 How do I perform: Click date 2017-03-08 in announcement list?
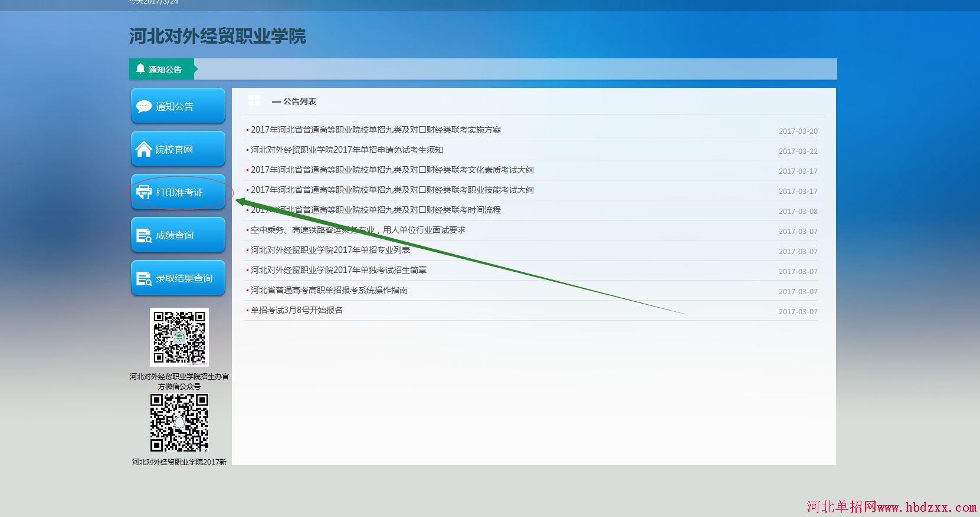coord(798,212)
